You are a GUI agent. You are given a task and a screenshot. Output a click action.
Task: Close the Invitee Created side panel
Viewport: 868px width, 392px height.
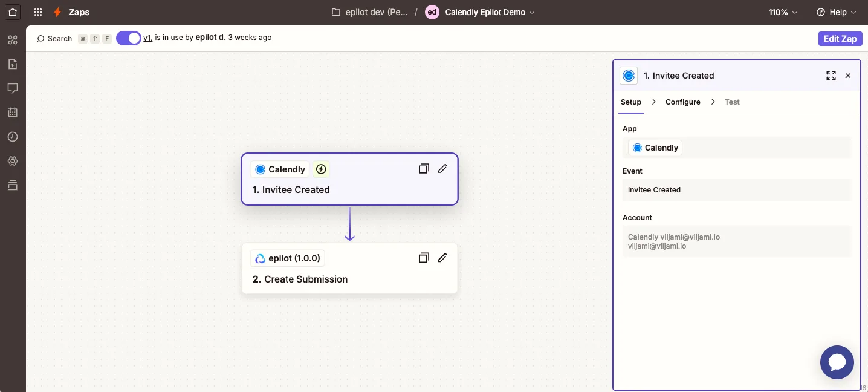(x=848, y=76)
